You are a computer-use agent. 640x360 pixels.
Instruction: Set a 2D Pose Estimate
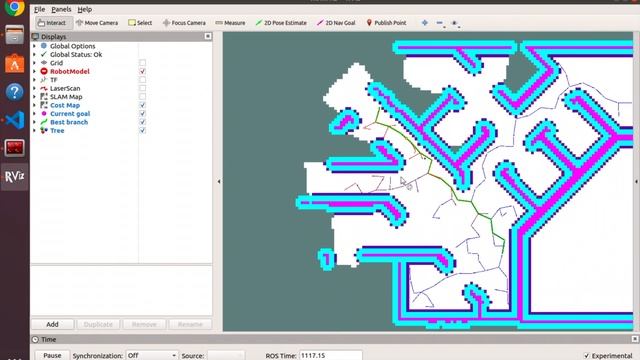(x=281, y=23)
